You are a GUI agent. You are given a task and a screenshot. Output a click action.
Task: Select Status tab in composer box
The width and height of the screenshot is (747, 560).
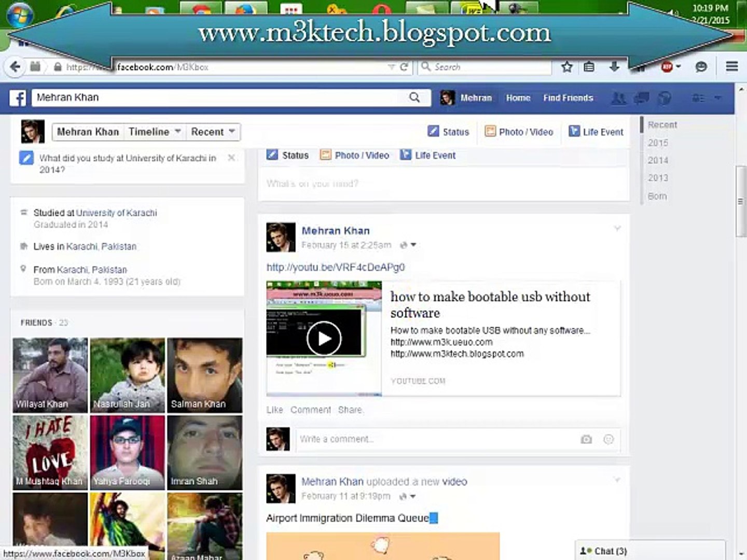pos(287,155)
